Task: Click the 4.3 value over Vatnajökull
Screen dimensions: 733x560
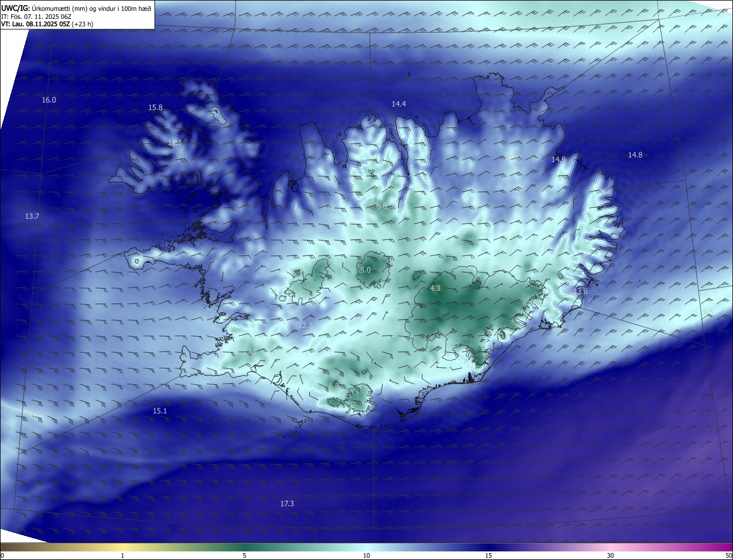Action: 435,288
